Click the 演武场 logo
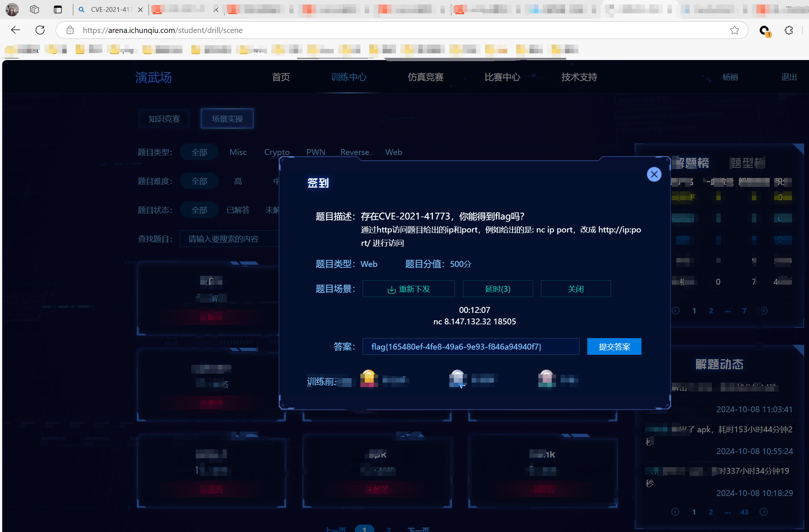This screenshot has width=809, height=532. pos(153,77)
